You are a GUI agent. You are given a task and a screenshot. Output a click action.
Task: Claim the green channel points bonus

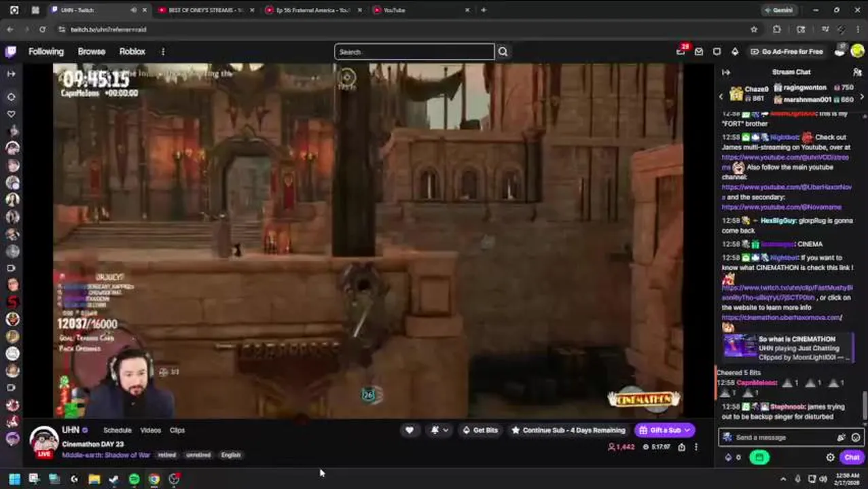coord(759,458)
